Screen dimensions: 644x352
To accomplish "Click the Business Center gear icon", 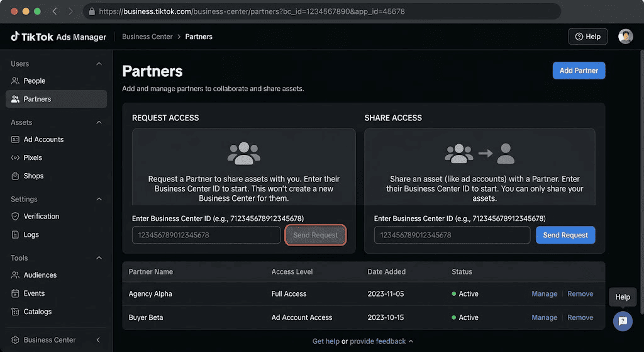I will tap(15, 339).
